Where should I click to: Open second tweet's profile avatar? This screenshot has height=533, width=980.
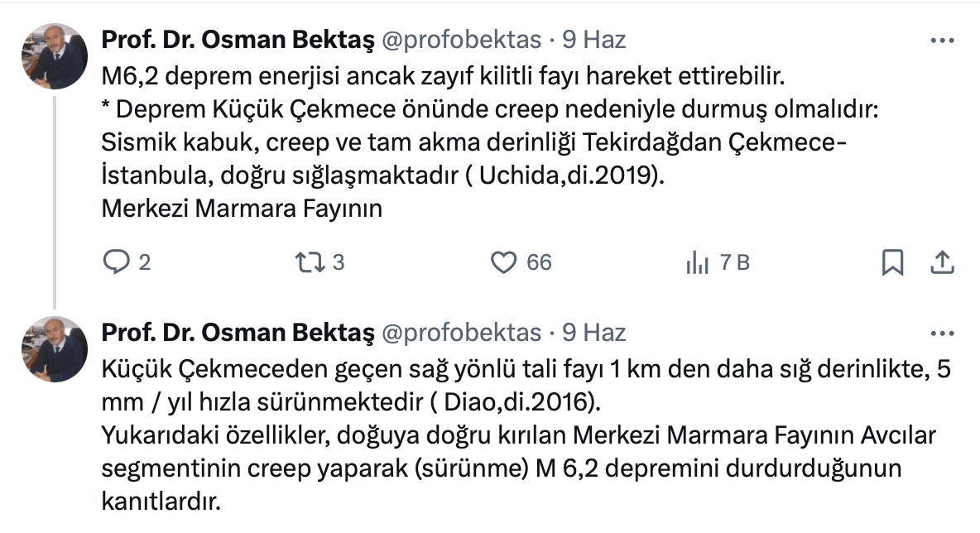55,349
